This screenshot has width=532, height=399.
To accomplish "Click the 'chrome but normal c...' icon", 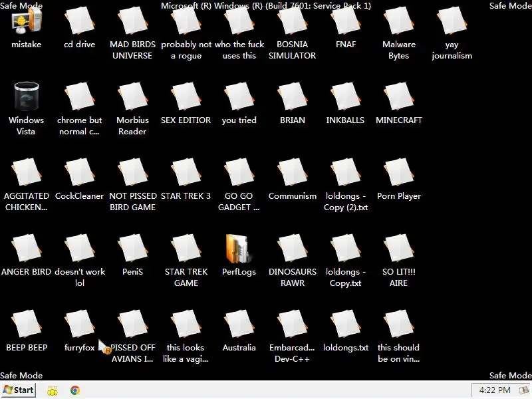I will [x=79, y=97].
